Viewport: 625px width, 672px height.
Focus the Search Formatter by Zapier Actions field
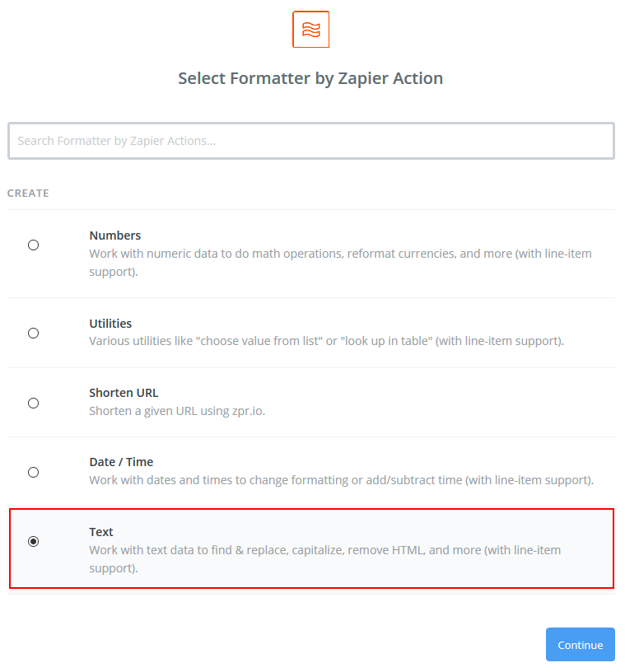click(311, 141)
